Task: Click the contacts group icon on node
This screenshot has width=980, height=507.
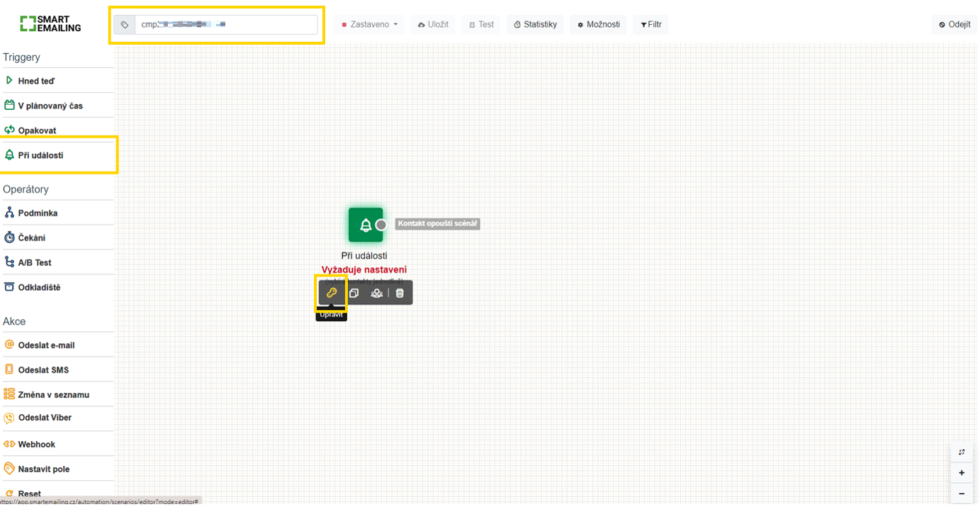Action: (376, 293)
